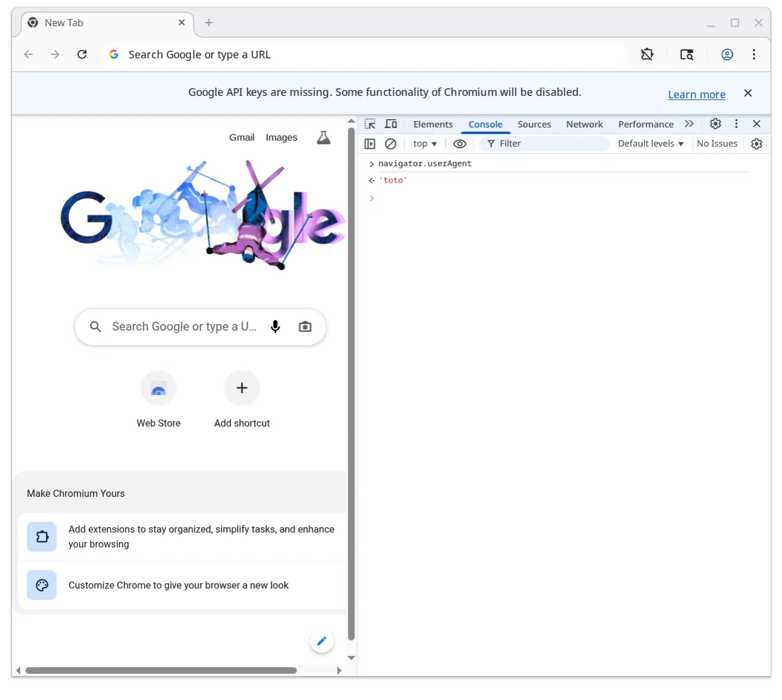The height and width of the screenshot is (700, 782).
Task: Click the Chrome Labs flask icon
Action: click(323, 137)
